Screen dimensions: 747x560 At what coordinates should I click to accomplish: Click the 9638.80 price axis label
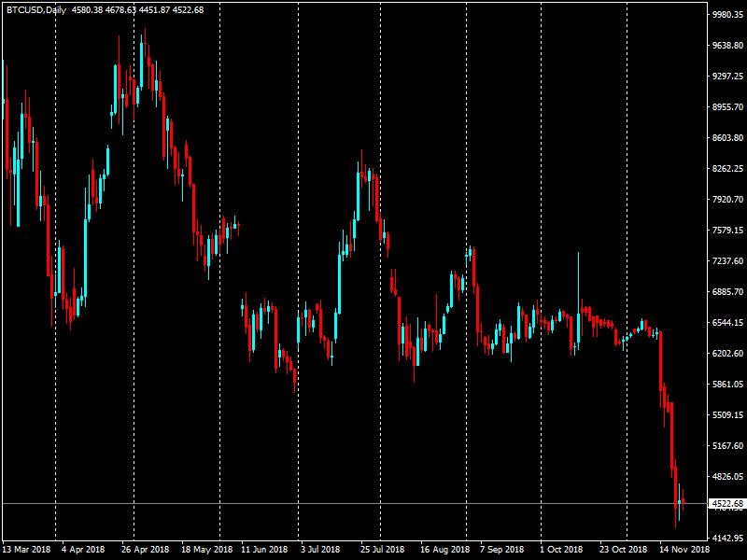coord(728,45)
